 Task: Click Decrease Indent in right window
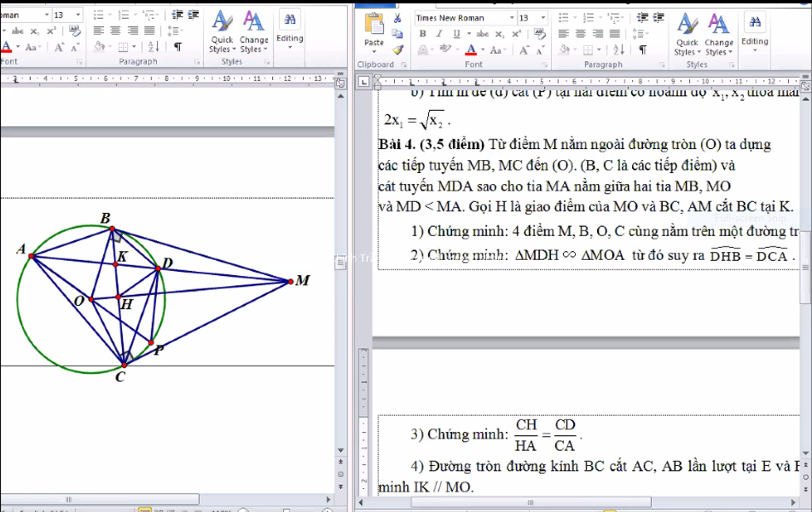[642, 18]
